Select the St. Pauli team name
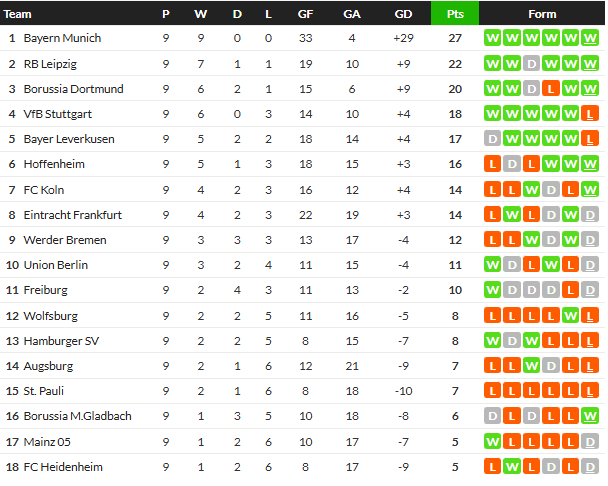 click(x=44, y=391)
